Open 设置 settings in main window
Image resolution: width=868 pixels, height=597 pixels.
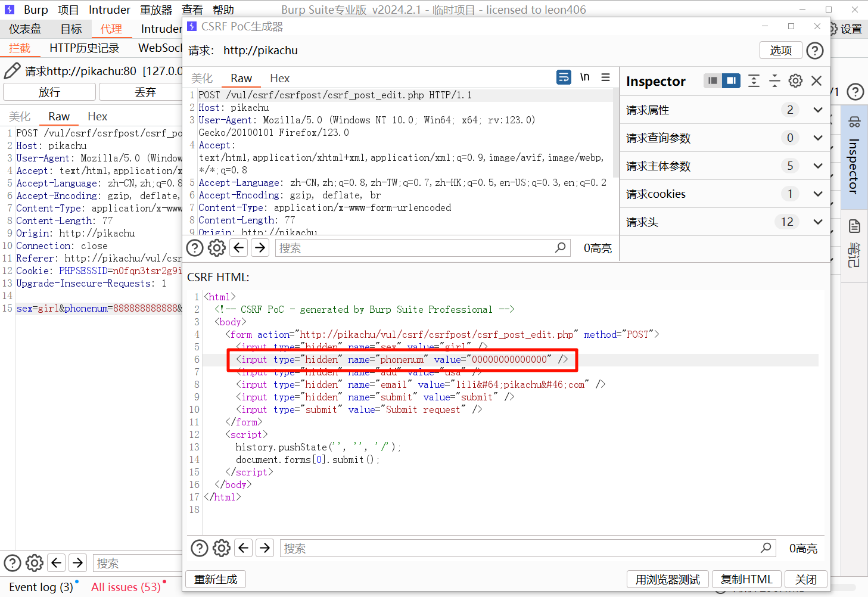pyautogui.click(x=845, y=29)
